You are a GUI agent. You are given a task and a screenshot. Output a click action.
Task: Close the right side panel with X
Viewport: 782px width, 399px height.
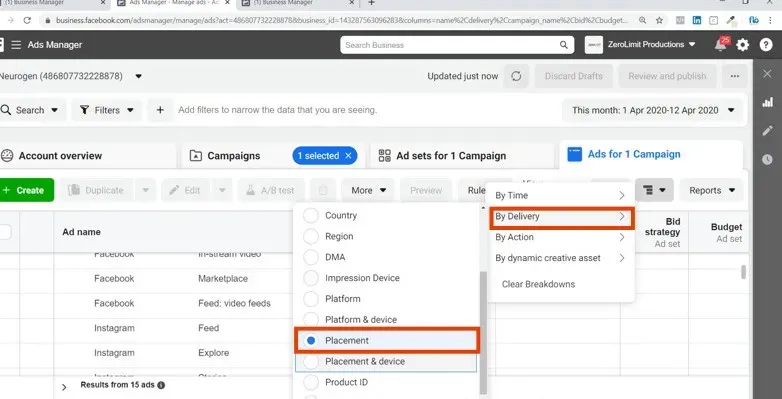pos(767,74)
